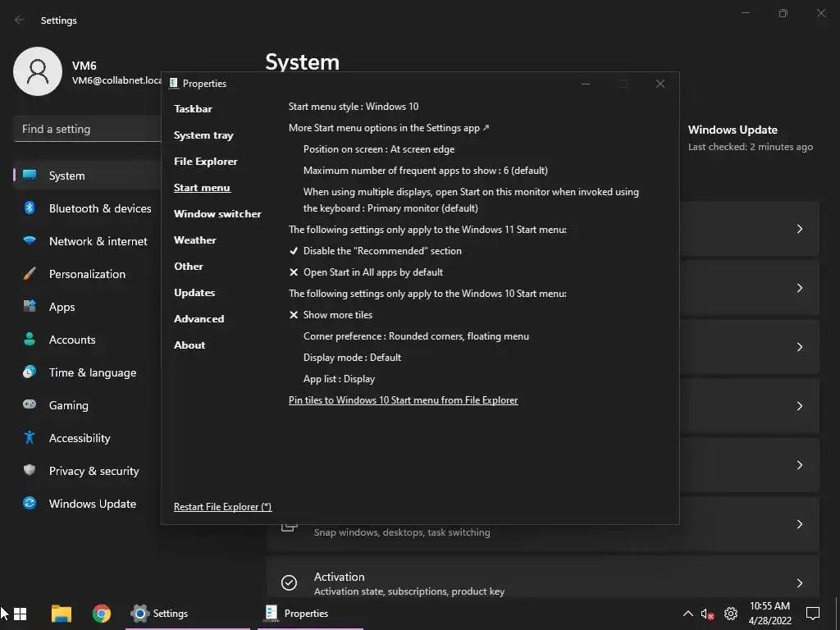
Task: Expand the Snap windows row chevron
Action: click(x=799, y=524)
